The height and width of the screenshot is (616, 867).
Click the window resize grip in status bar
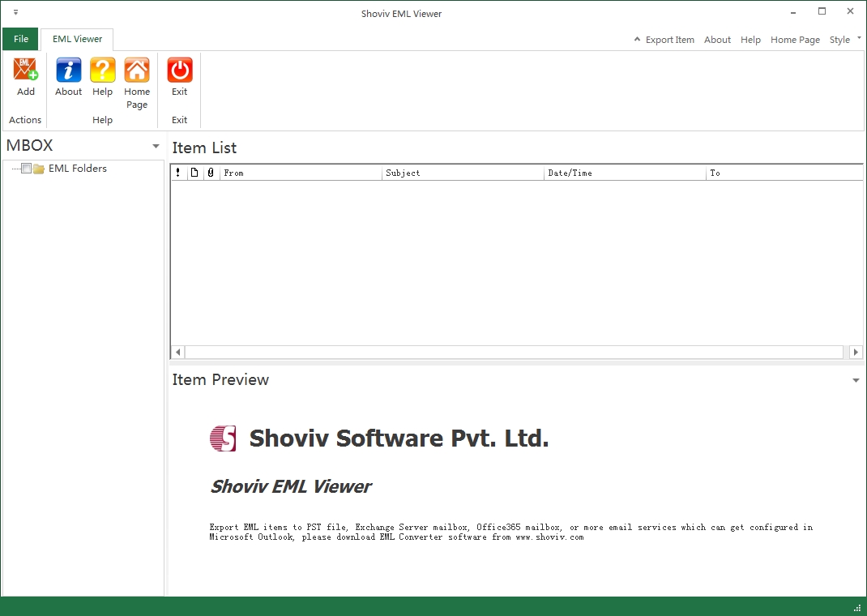pyautogui.click(x=857, y=608)
